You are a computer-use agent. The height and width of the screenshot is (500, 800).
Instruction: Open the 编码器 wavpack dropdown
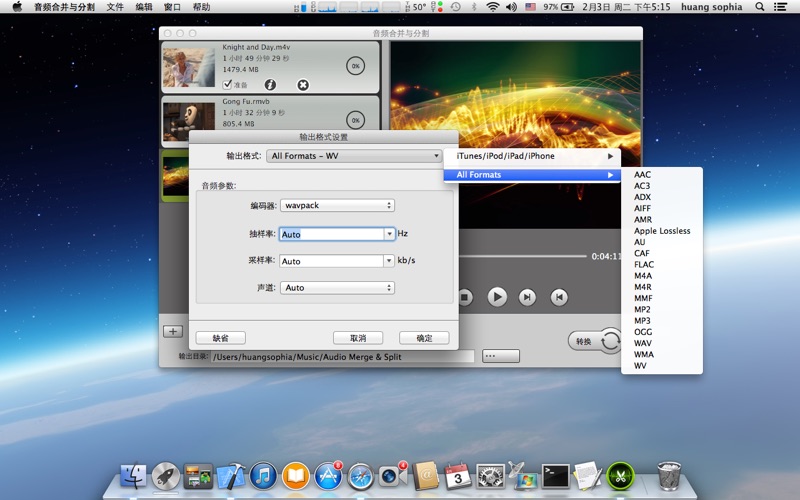[337, 205]
